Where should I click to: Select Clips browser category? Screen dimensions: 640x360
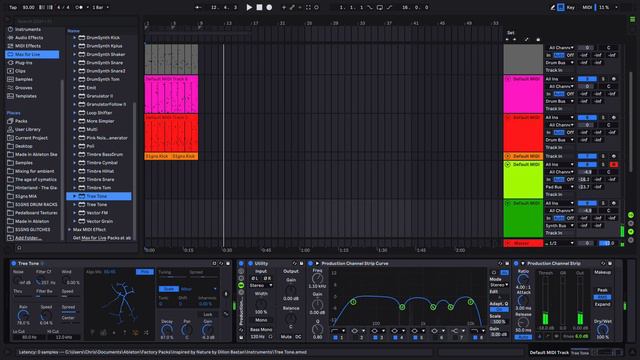pos(20,71)
